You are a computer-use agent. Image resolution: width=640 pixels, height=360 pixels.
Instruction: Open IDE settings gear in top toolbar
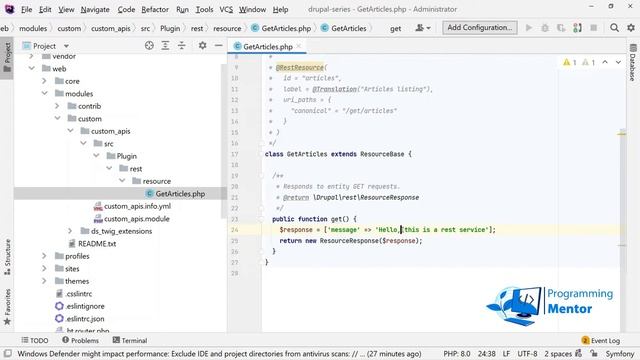coord(631,28)
